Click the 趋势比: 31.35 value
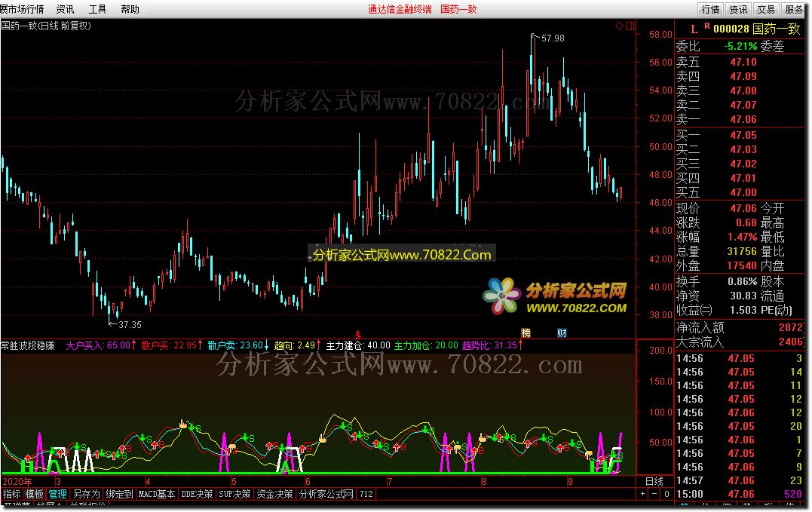This screenshot has height=512, width=812. coord(492,345)
